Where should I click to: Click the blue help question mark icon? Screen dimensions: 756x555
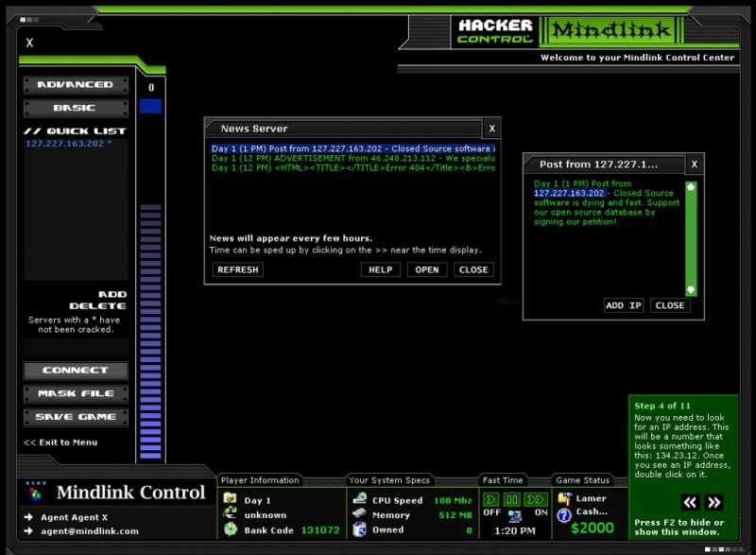564,515
